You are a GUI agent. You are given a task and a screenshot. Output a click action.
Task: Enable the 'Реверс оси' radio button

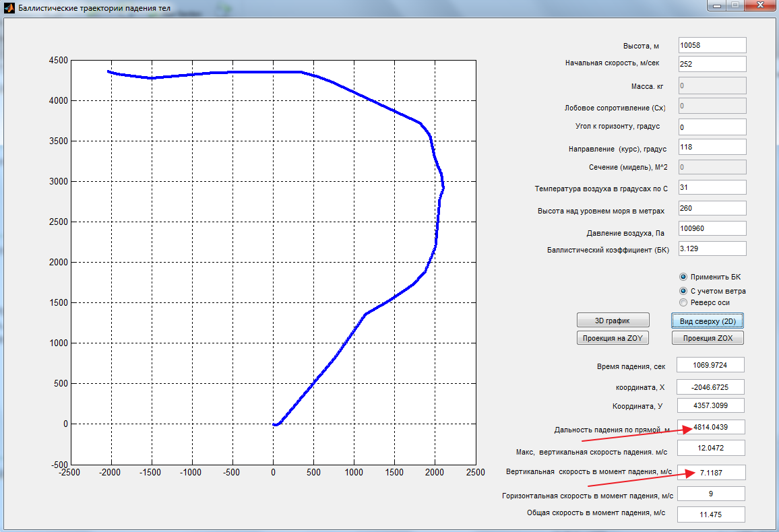(683, 302)
